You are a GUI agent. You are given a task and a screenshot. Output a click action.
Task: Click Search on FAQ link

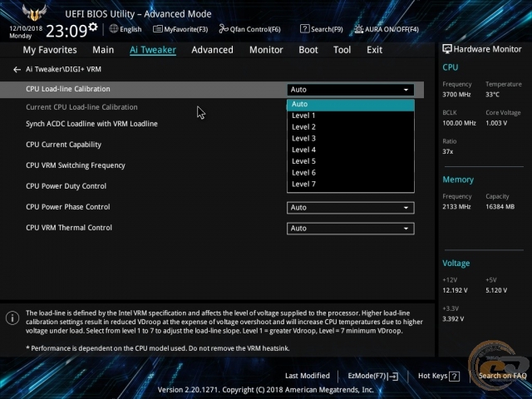(x=502, y=376)
